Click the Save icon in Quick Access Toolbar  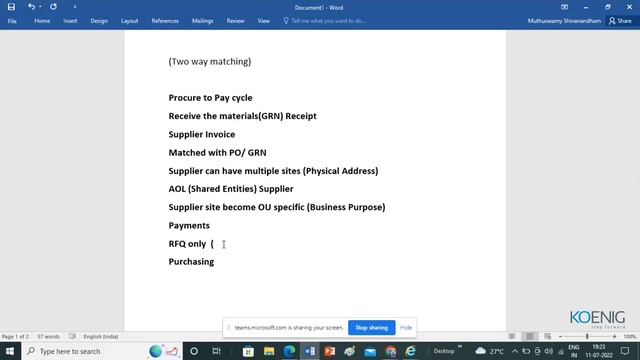click(11, 7)
